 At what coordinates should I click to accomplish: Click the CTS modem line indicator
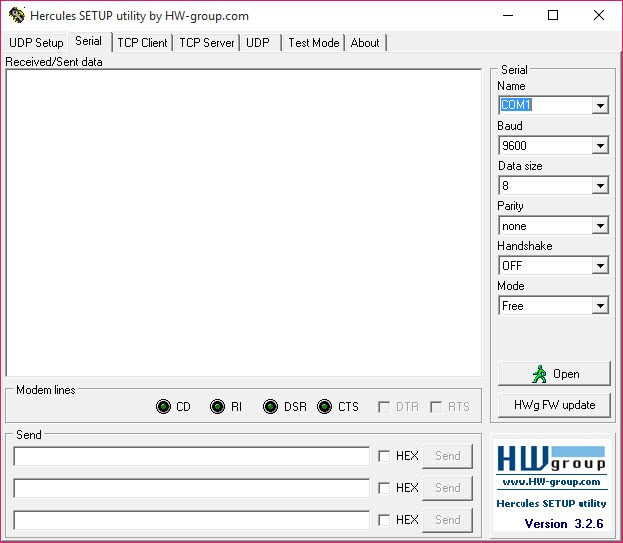click(325, 406)
